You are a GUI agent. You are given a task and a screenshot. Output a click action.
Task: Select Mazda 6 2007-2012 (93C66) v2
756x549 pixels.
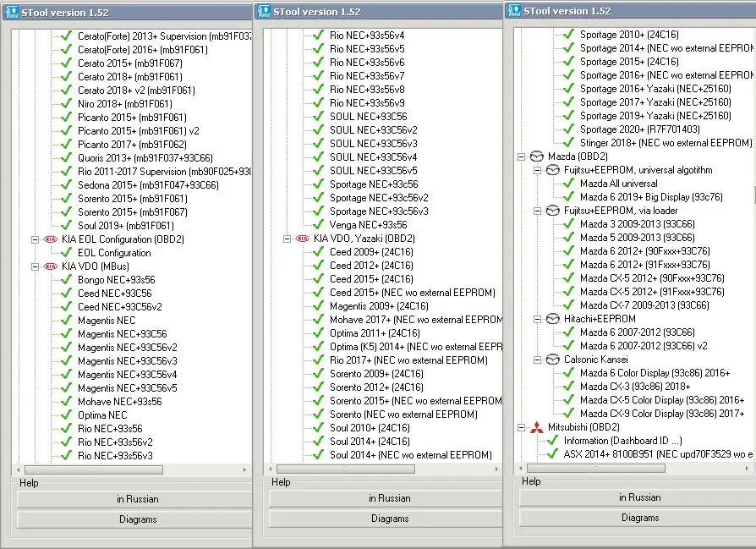(644, 345)
